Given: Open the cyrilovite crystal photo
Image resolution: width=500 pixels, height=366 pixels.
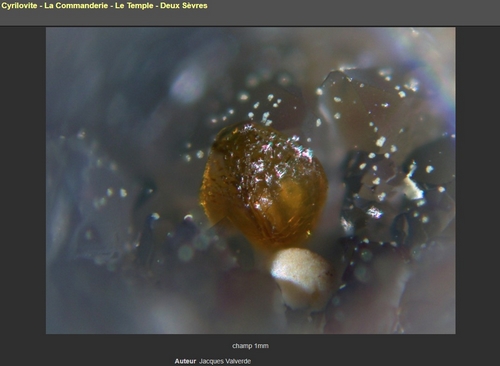Looking at the screenshot, I should 251,180.
